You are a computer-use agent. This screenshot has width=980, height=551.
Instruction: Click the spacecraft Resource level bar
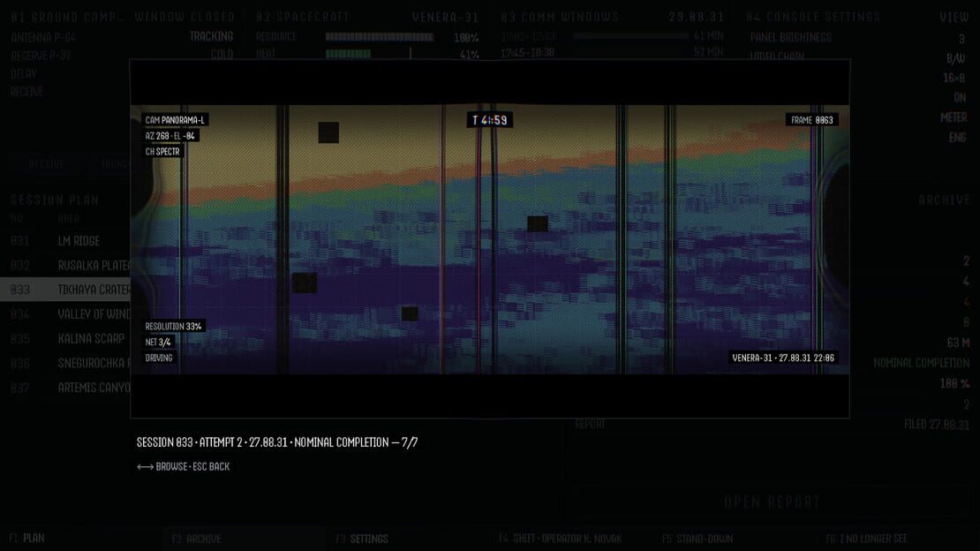click(380, 37)
